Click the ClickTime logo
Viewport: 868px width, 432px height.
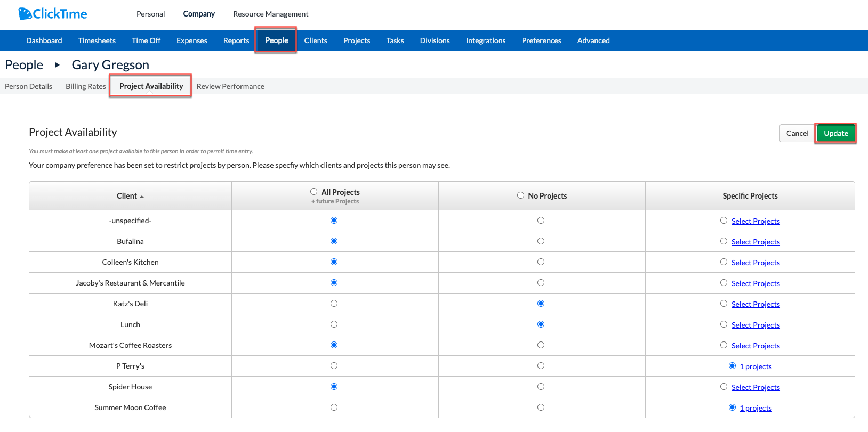52,14
